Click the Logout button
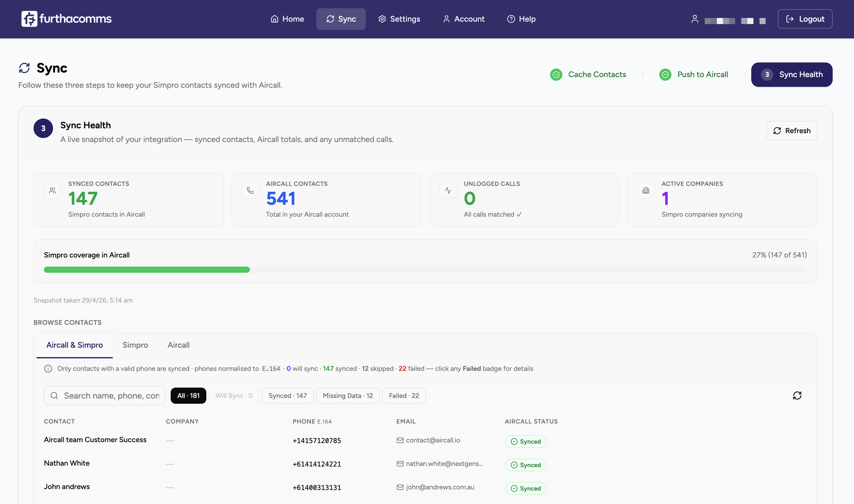 805,19
